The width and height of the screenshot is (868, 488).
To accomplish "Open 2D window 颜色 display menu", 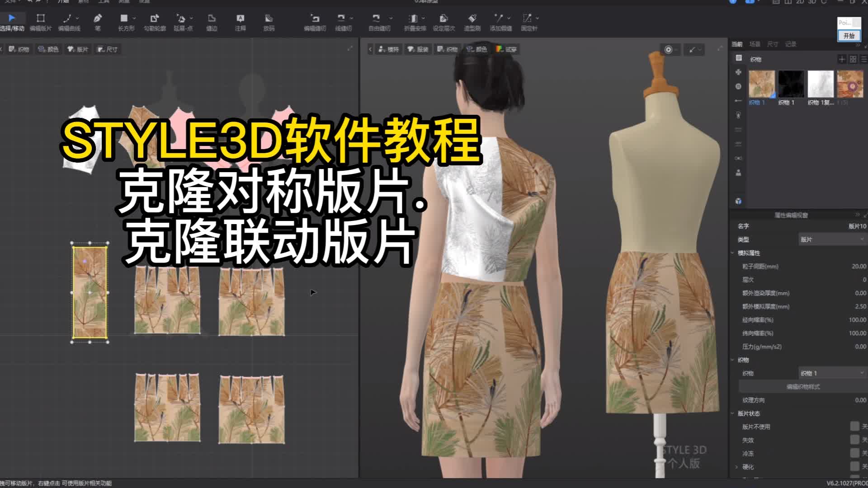I will [48, 49].
